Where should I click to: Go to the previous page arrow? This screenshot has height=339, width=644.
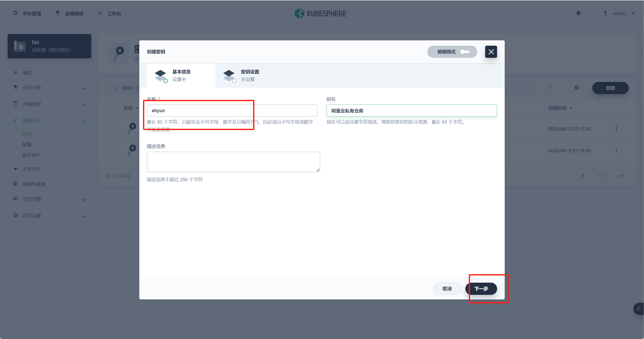click(585, 176)
